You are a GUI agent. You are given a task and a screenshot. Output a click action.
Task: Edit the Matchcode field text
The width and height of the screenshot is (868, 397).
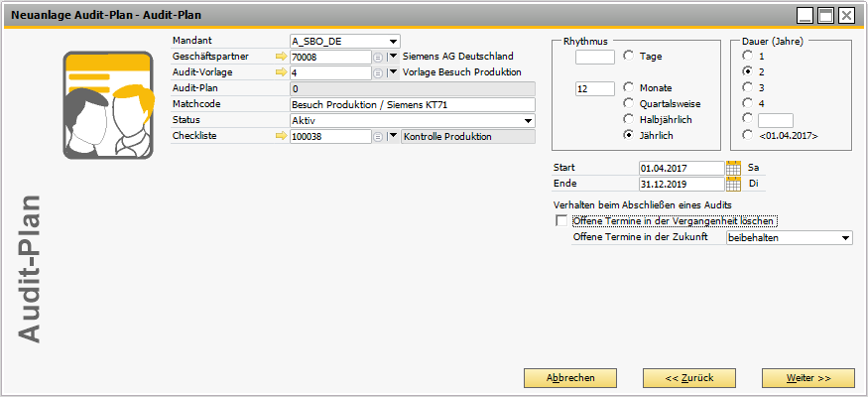(413, 104)
